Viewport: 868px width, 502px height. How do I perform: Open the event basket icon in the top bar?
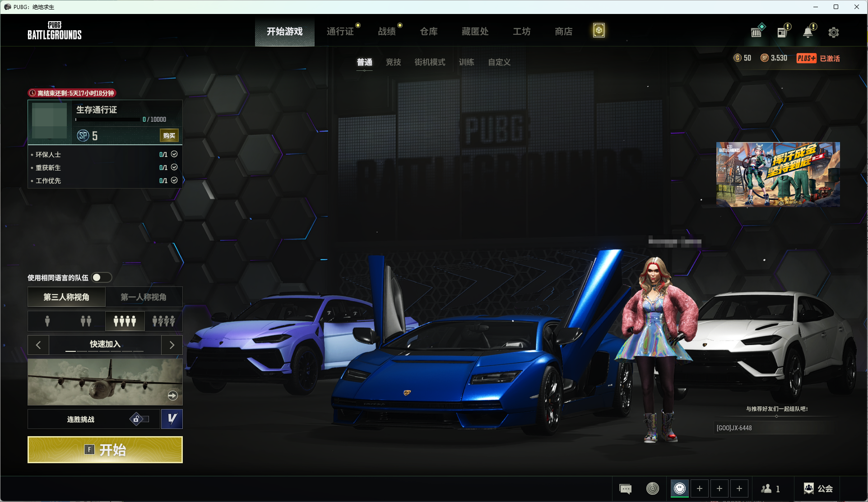[757, 32]
